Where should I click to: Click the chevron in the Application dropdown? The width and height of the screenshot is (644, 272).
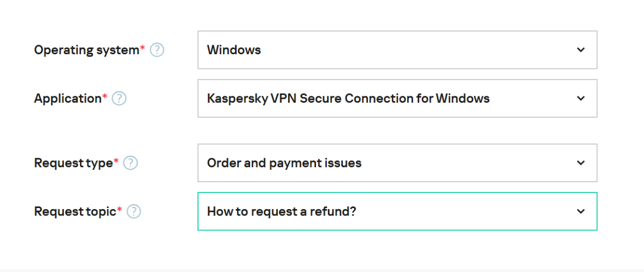[x=581, y=98]
